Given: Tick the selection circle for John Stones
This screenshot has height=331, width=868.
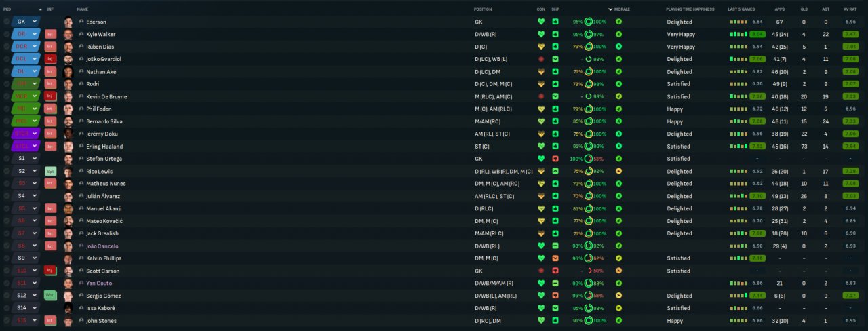Looking at the screenshot, I should click(7, 320).
